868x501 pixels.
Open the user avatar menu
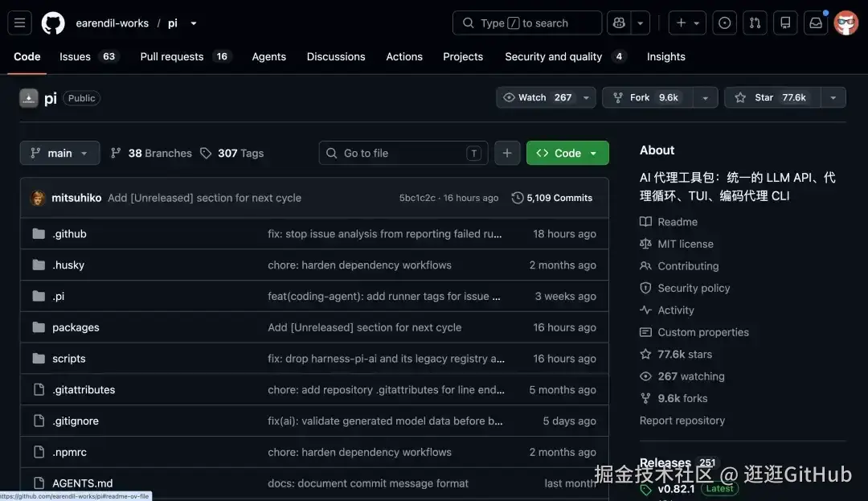pos(845,23)
